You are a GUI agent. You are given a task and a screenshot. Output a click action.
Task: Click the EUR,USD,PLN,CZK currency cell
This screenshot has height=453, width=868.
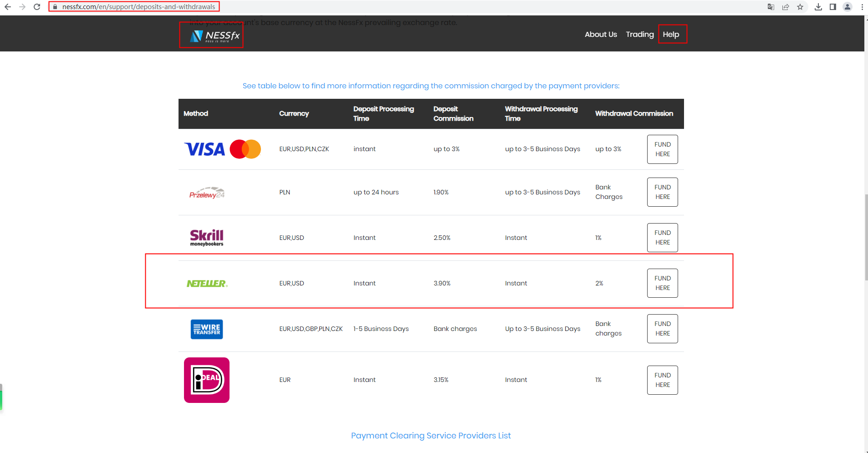coord(304,149)
